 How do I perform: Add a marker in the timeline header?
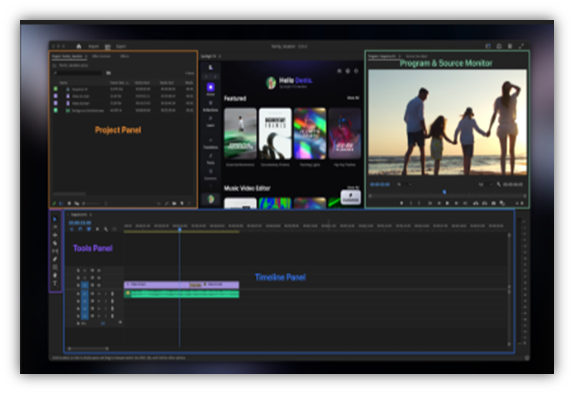click(x=97, y=229)
